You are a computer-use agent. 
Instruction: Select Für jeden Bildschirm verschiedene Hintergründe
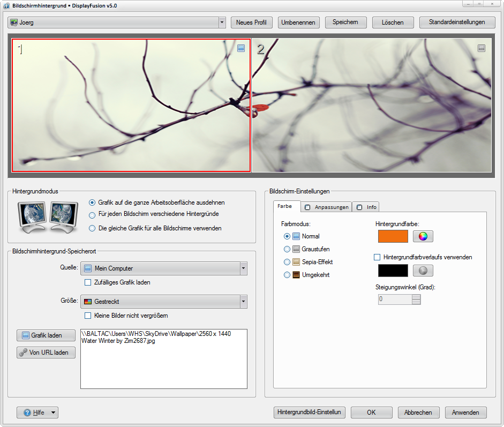[x=92, y=215]
